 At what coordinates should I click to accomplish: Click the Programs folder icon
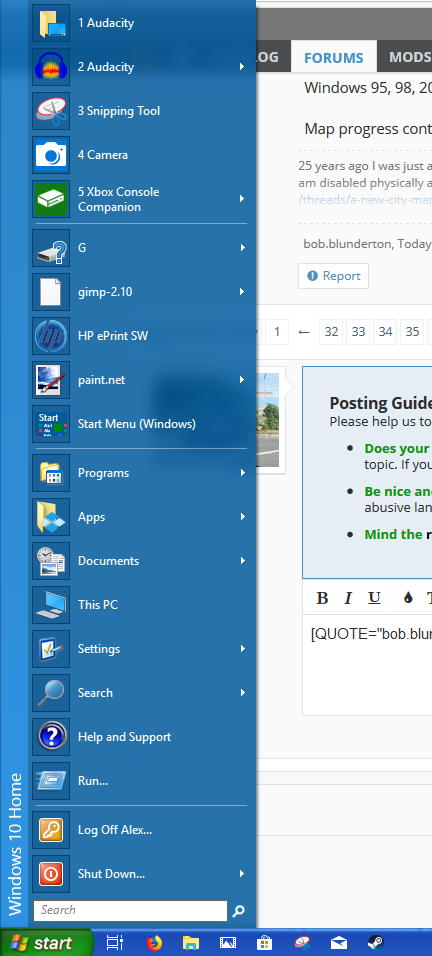point(51,473)
